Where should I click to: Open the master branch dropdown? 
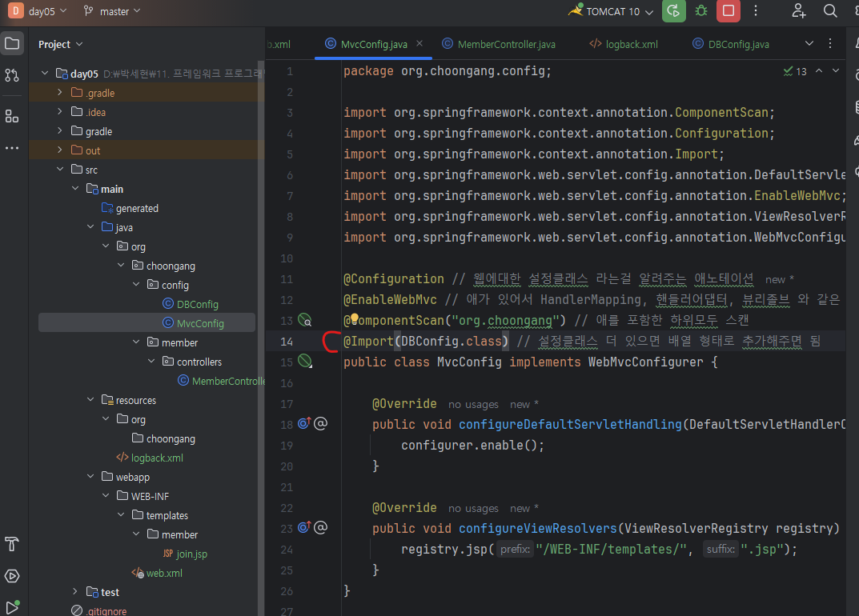click(113, 11)
